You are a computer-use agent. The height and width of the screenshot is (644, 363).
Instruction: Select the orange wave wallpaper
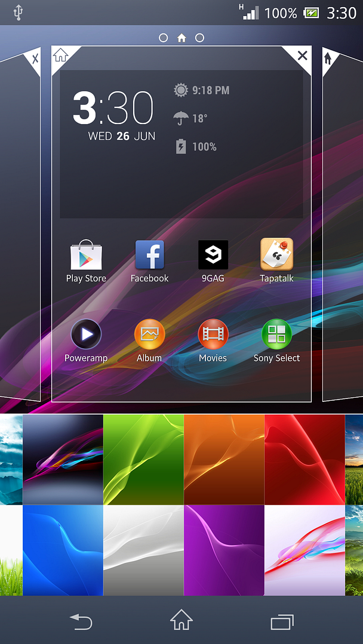224,459
